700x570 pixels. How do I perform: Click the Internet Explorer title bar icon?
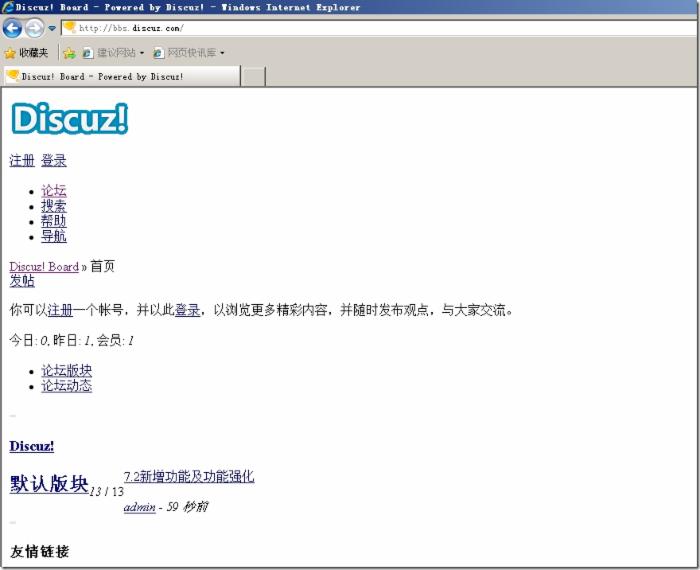point(8,7)
